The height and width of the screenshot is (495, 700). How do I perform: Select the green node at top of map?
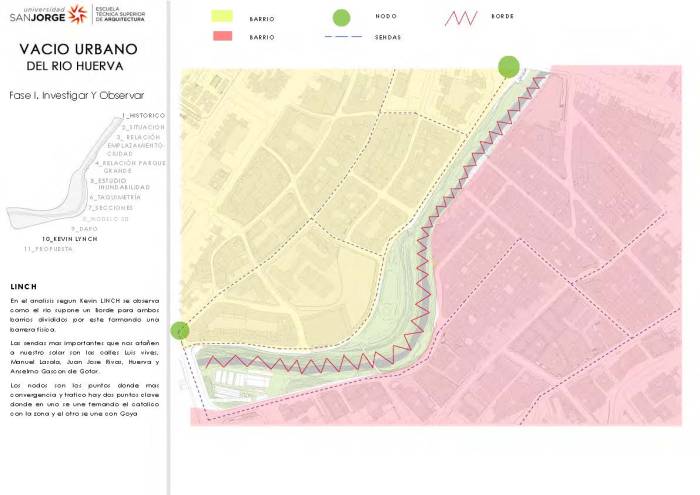509,67
